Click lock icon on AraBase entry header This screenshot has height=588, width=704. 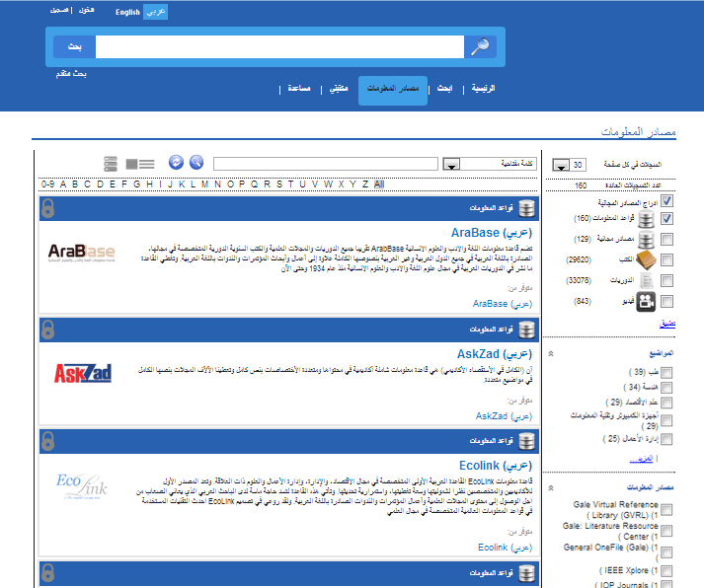(x=48, y=208)
